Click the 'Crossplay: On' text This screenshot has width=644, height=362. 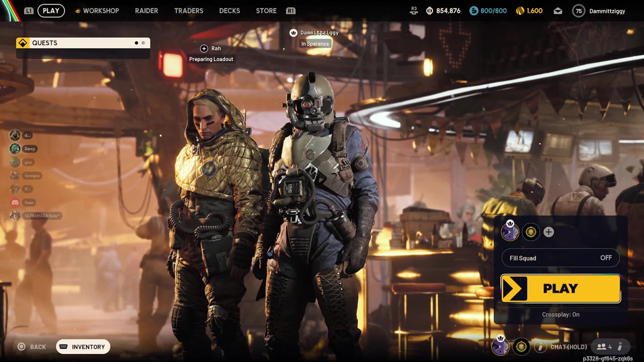560,314
